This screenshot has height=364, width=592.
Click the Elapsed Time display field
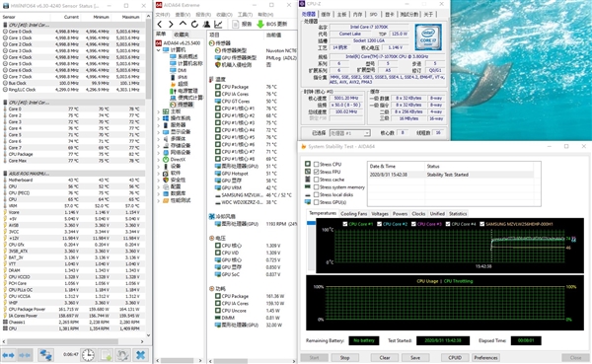(526, 340)
